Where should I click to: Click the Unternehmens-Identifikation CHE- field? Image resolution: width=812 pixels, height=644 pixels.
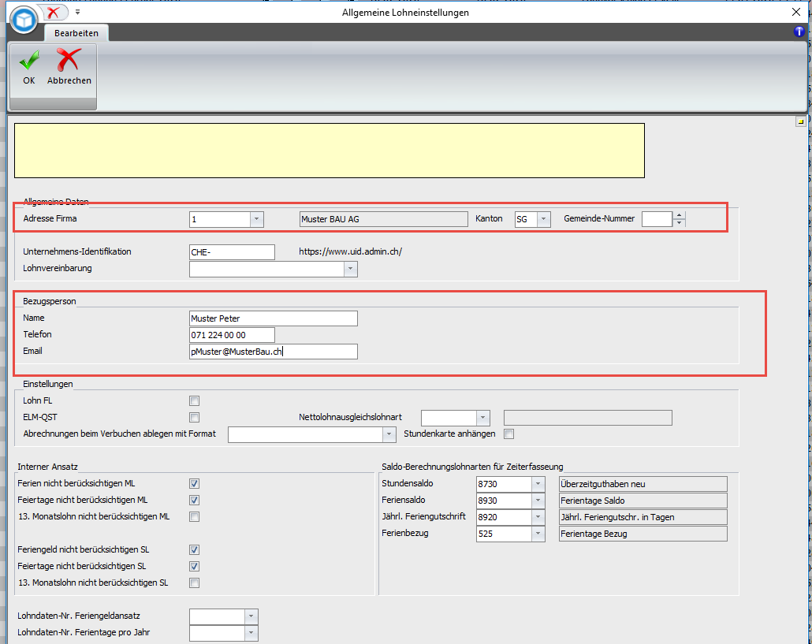[232, 252]
